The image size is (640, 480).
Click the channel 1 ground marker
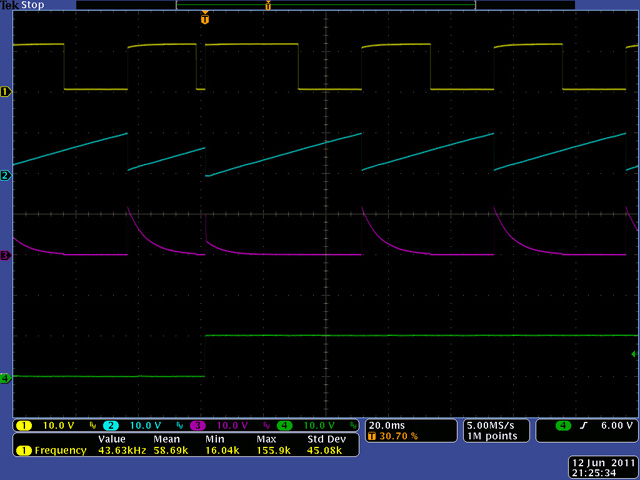pos(6,92)
